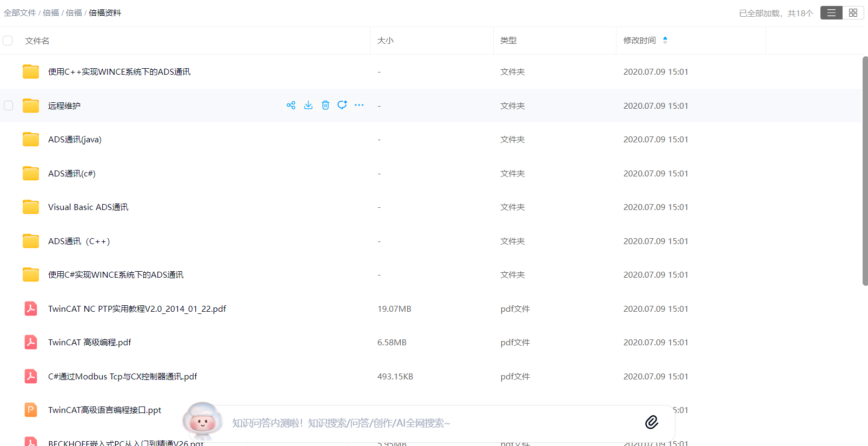Open AI chat icon for 远程维护
Image resolution: width=868 pixels, height=446 pixels.
coord(342,105)
